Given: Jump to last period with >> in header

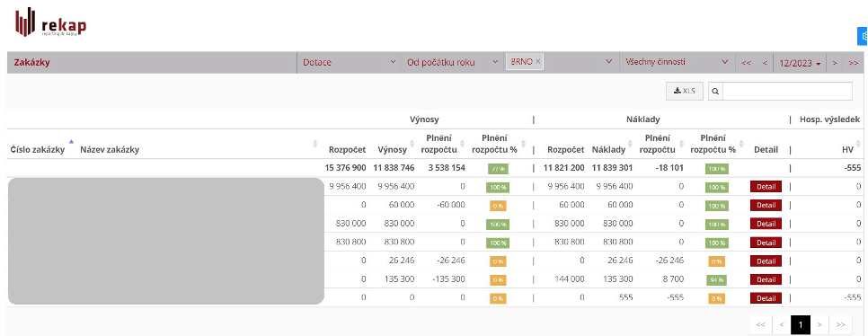Looking at the screenshot, I should click(x=853, y=63).
